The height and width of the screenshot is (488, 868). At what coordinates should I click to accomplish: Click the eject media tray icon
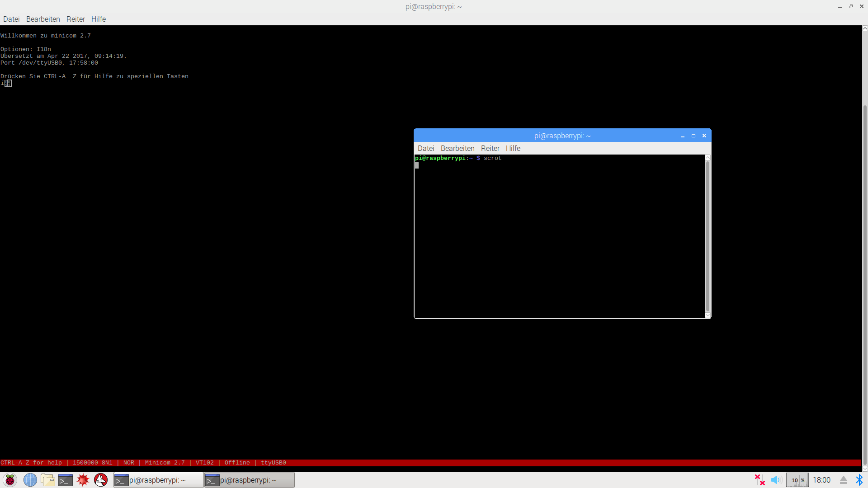(844, 480)
